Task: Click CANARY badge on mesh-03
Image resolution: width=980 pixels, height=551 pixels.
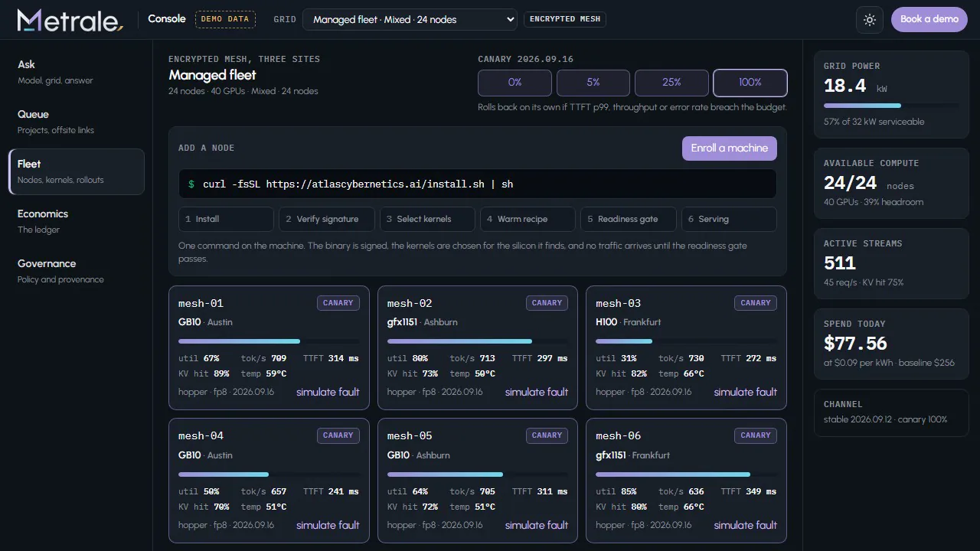Action: click(x=756, y=303)
